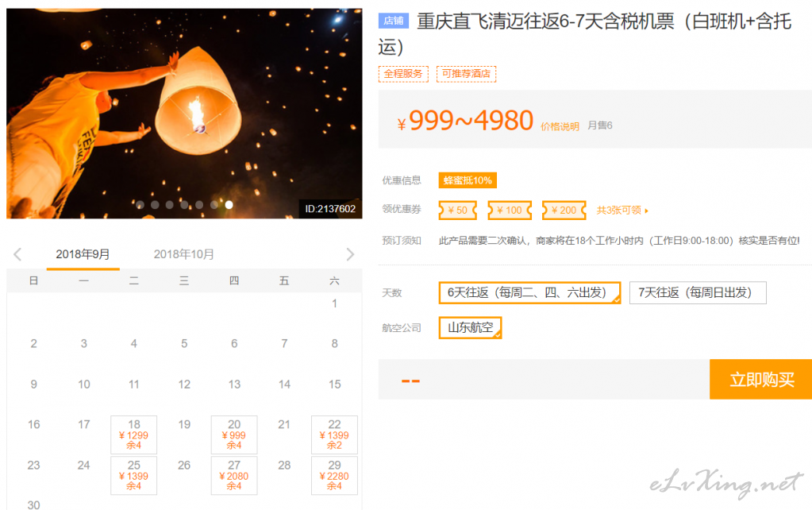Click the next month arrow on calendar
Viewport: 812px width, 510px height.
(x=350, y=254)
